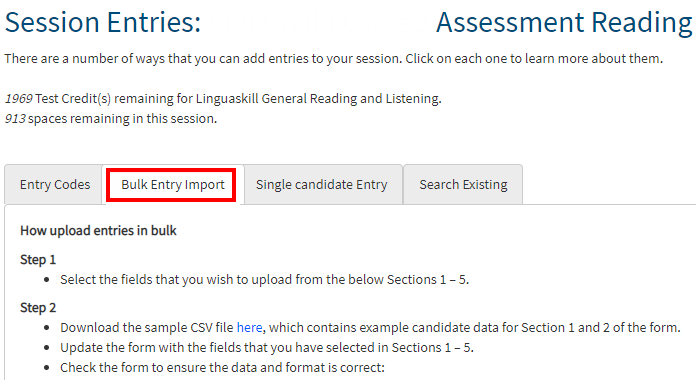Click 'Section 1 and 2 of the form' text
Screen dimensions: 696x380
pos(601,328)
